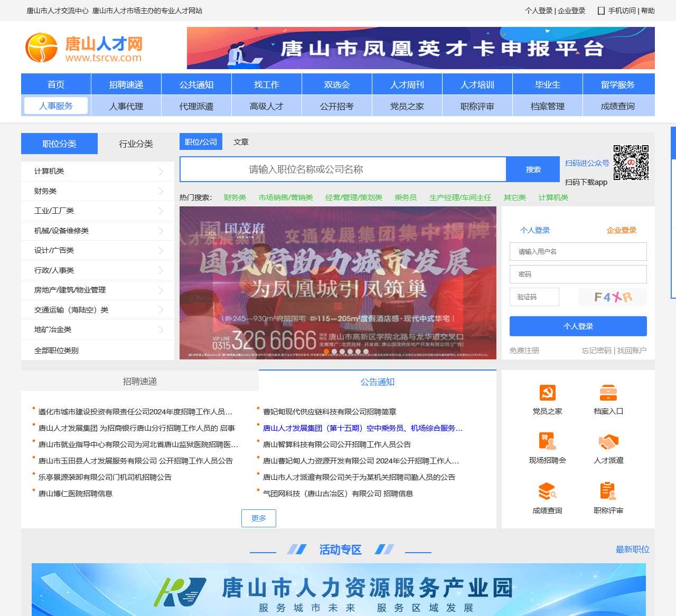676x616 pixels.
Task: Expand the 机械/设备维修类 category arrow
Action: click(161, 231)
